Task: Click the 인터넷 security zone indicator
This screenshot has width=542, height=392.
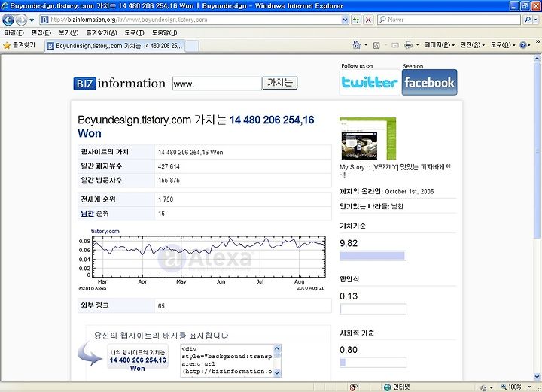Action: point(397,387)
